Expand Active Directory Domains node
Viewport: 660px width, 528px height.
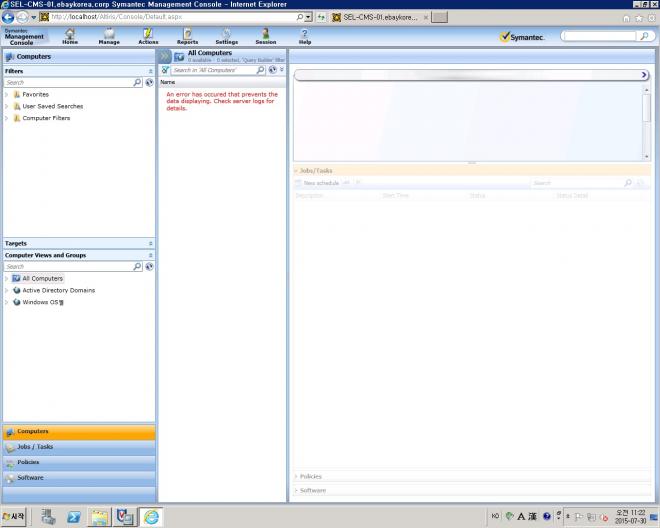(6, 290)
